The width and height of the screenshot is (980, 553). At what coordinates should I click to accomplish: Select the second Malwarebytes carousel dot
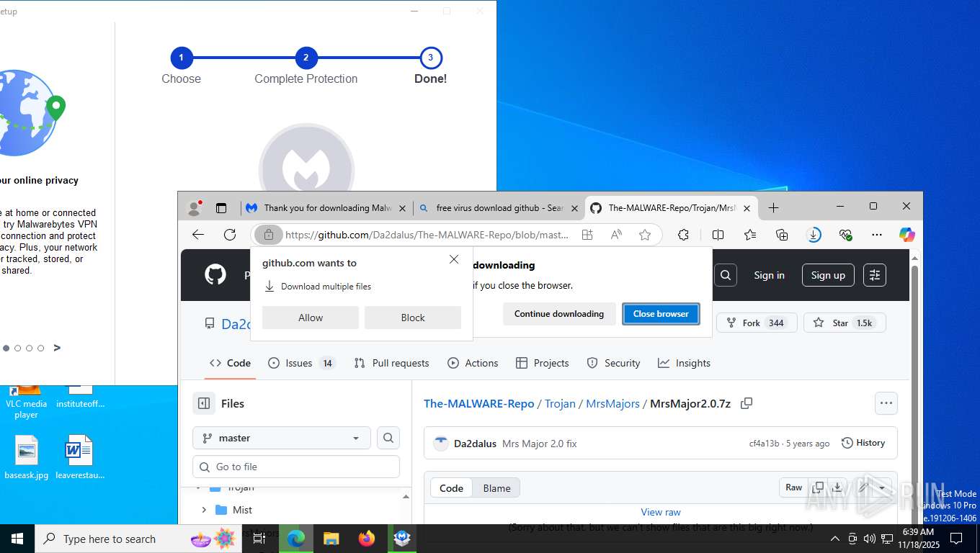(x=18, y=349)
